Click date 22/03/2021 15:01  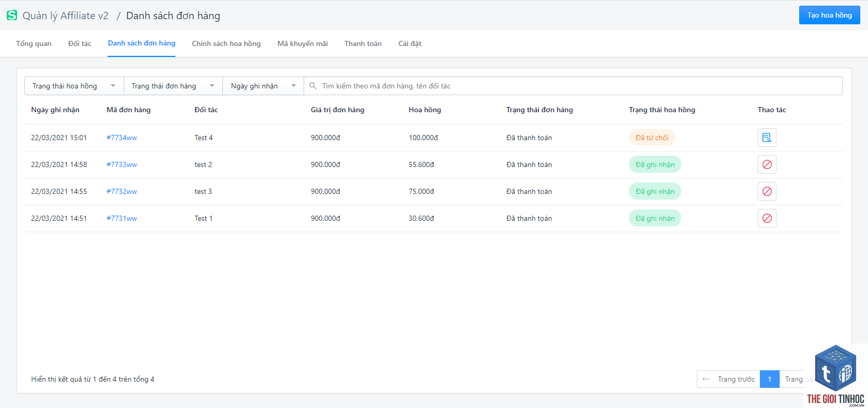point(59,138)
